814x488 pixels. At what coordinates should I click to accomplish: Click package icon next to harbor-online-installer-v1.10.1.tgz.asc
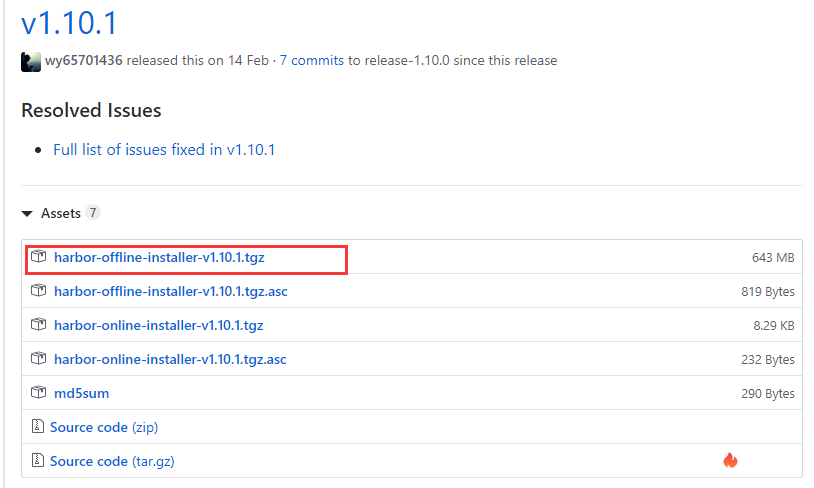(x=38, y=359)
